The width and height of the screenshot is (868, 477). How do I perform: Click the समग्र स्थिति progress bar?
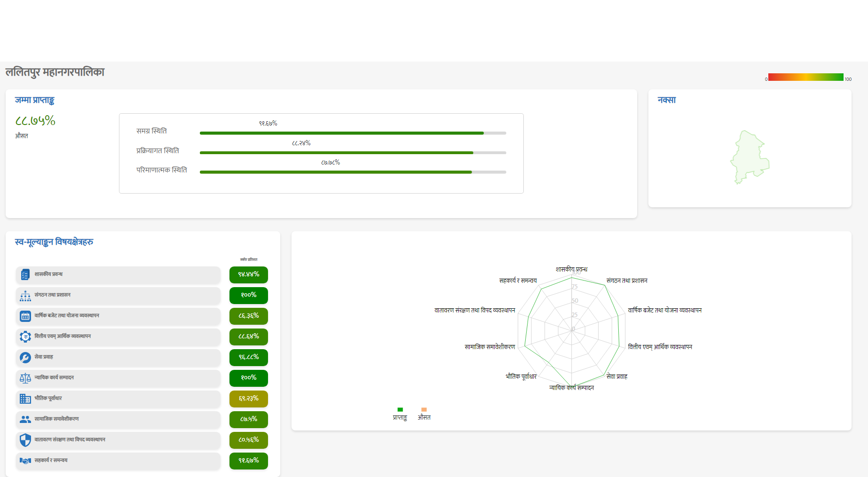click(x=353, y=133)
